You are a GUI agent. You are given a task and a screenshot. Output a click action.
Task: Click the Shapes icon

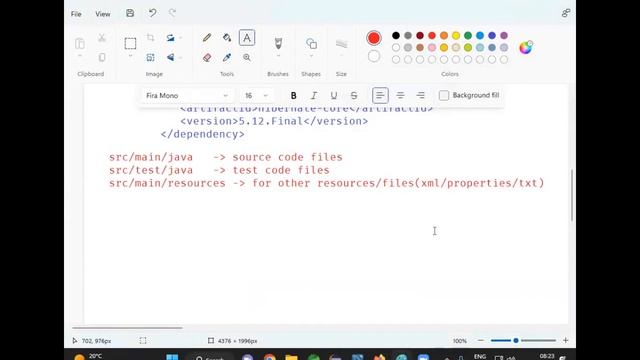click(311, 43)
